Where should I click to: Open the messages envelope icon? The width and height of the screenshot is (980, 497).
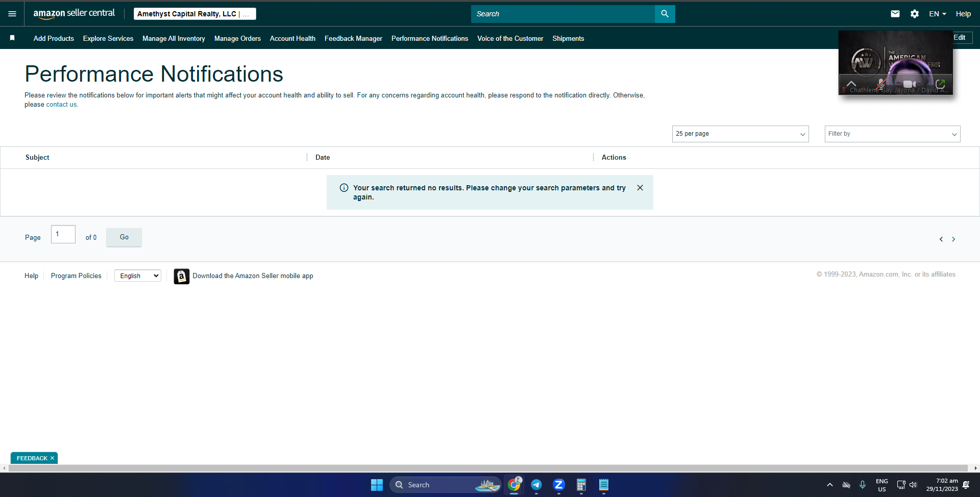pos(895,14)
